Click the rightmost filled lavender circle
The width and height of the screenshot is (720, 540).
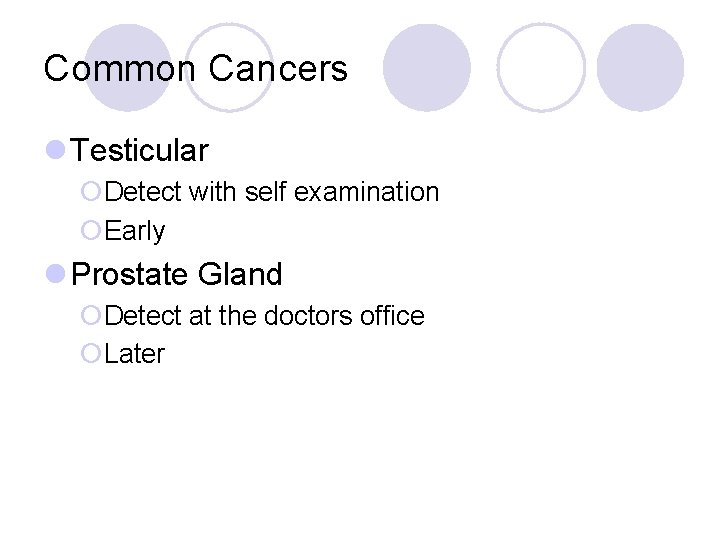pyautogui.click(x=640, y=67)
